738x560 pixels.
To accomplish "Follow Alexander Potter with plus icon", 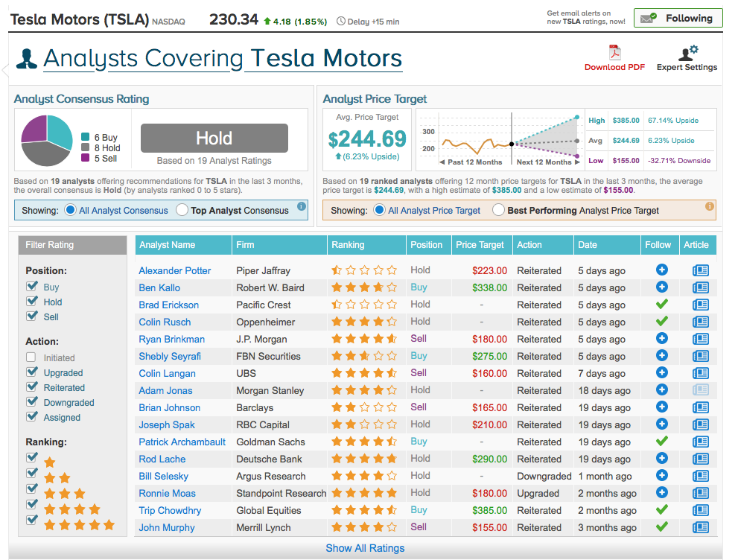I will click(x=662, y=270).
